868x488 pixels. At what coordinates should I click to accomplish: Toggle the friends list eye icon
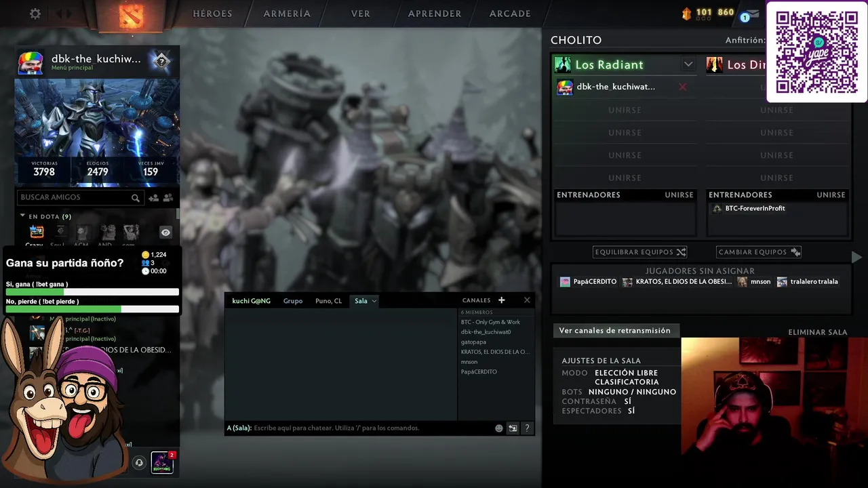165,232
